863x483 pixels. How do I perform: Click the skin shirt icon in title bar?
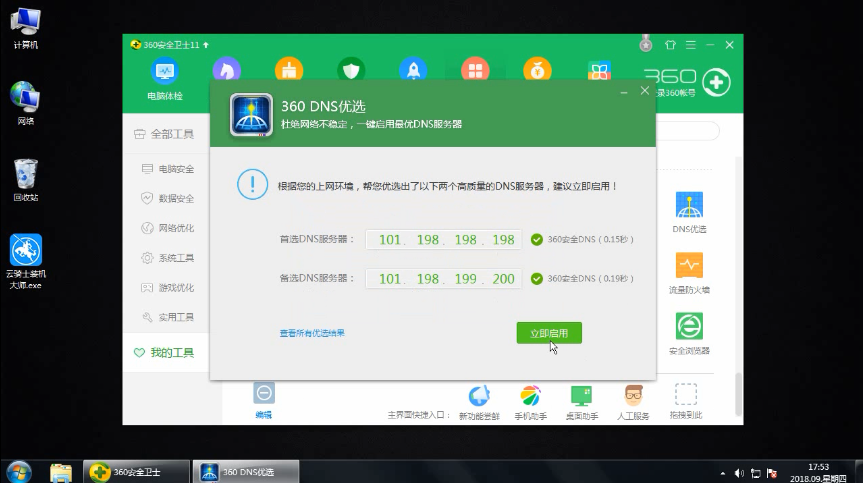670,45
